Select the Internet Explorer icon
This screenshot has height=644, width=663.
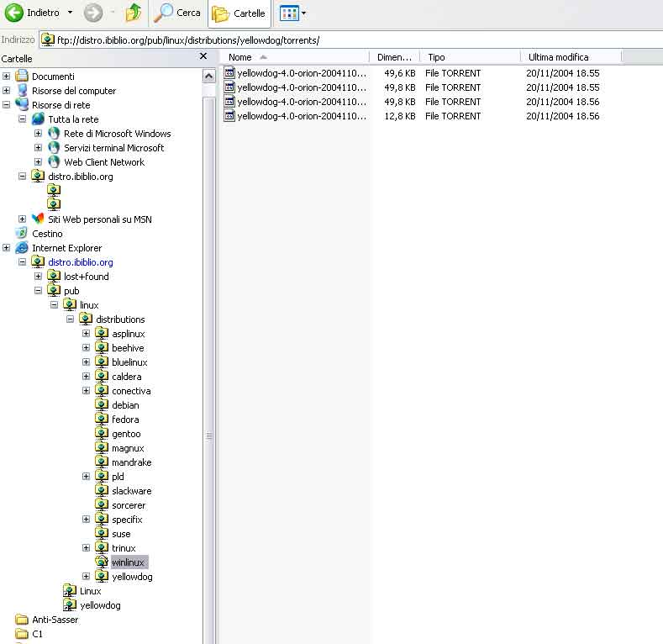click(22, 247)
